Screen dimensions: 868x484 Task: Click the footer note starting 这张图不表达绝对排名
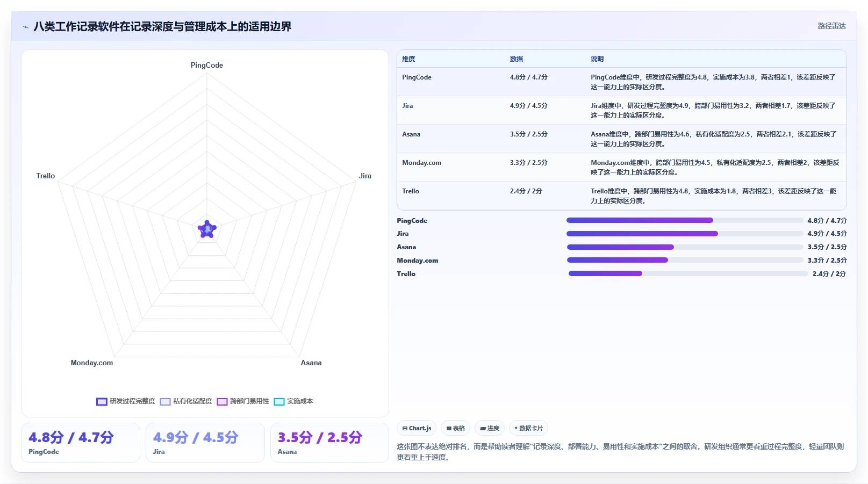pyautogui.click(x=620, y=452)
